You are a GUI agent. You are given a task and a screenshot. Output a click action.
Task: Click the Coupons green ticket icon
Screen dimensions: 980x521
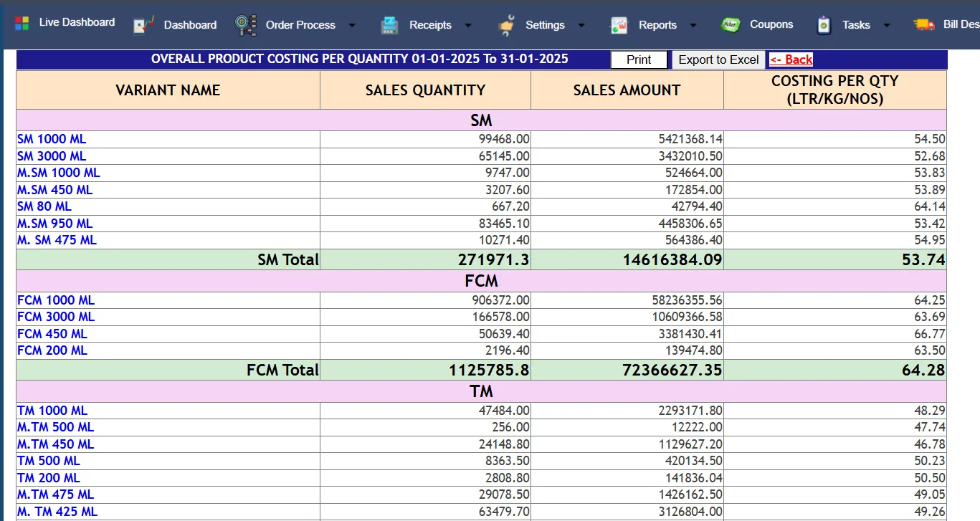tap(731, 24)
